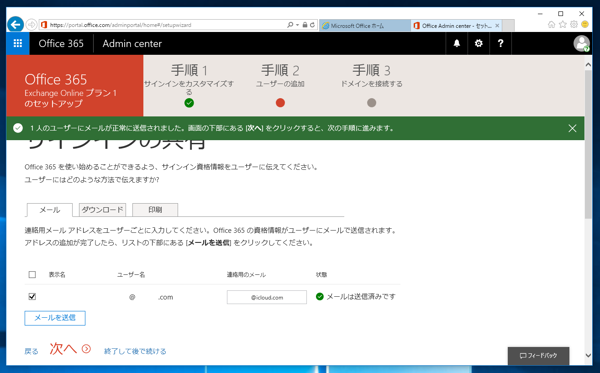This screenshot has height=373, width=600.
Task: Click the メールは送信済みです status text
Action: tap(361, 296)
